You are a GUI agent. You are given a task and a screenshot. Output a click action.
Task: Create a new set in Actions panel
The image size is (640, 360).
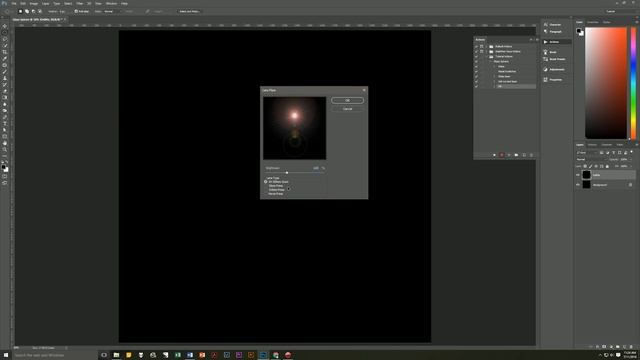click(x=516, y=155)
